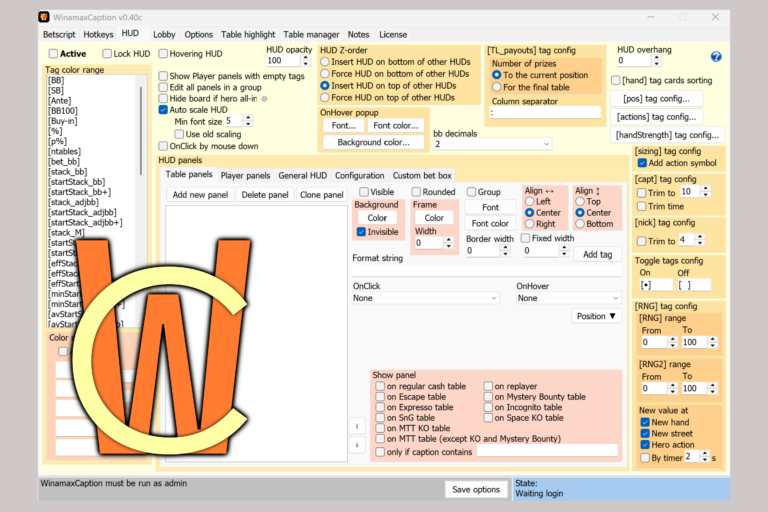Toggle the Lock HUD checkbox
Viewport: 768px width, 512px height.
[107, 54]
